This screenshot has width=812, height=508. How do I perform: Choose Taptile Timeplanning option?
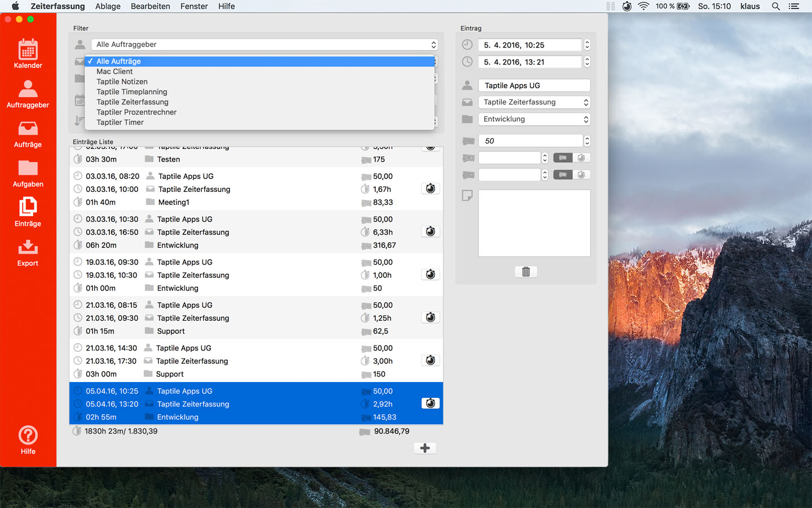[260, 91]
